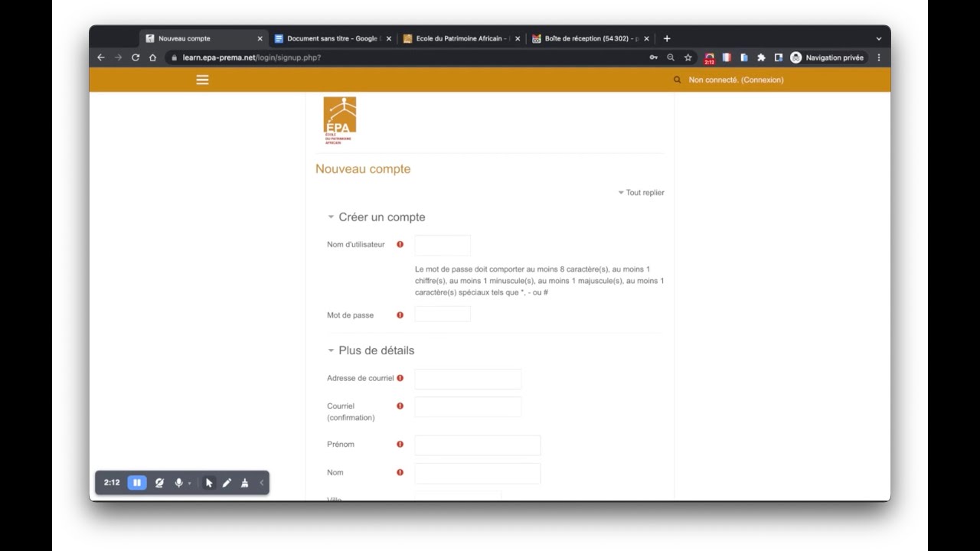980x551 pixels.
Task: Click the search magnifier in orange header
Action: (x=677, y=80)
